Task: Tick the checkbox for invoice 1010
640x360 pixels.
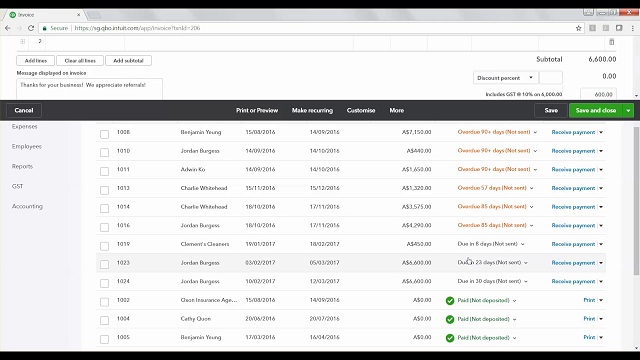Action: click(104, 152)
